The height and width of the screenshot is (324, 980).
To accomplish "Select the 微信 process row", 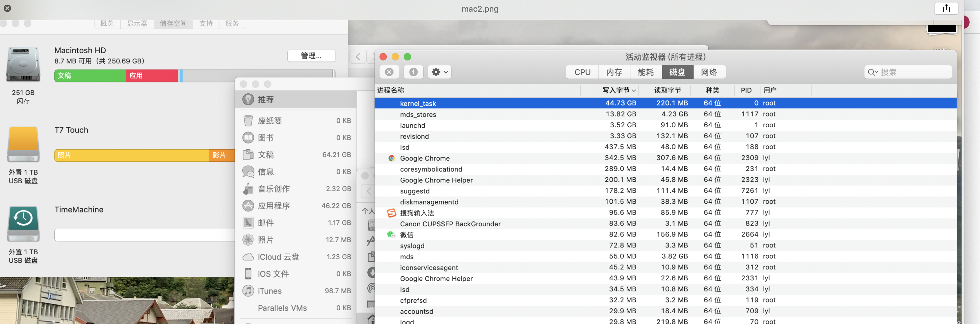I will (x=406, y=235).
